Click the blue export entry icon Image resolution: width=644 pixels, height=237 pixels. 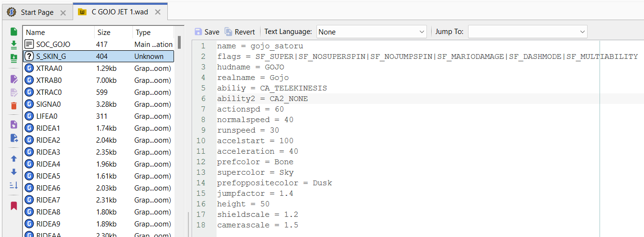click(x=14, y=138)
